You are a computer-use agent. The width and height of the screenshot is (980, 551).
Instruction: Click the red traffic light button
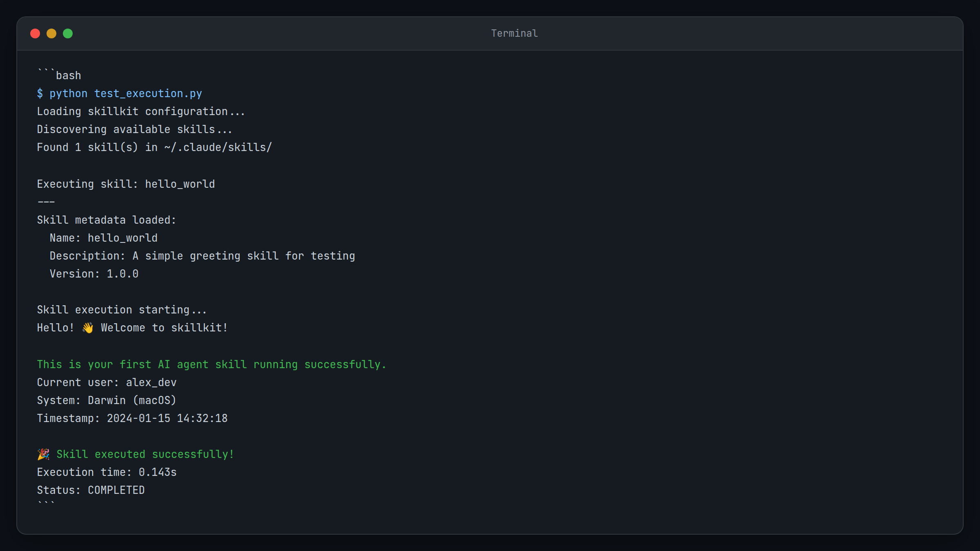pos(35,33)
